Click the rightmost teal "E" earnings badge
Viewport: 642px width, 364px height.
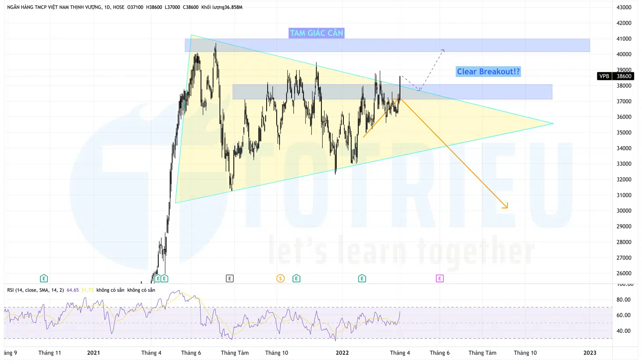[x=362, y=278]
